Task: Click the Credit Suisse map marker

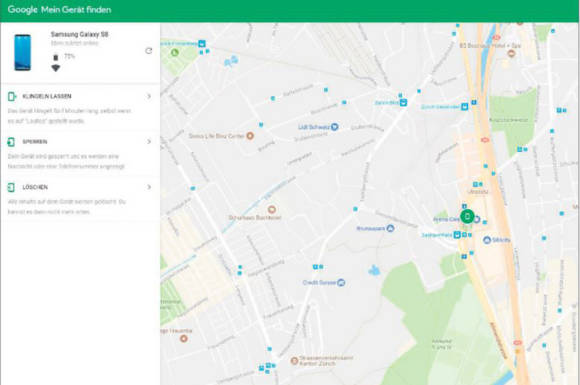Action: (341, 283)
